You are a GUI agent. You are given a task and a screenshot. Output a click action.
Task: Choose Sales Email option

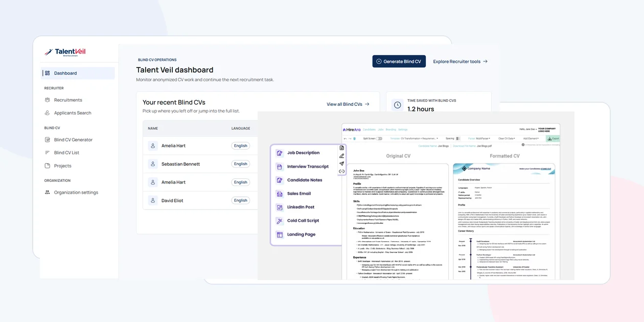pyautogui.click(x=299, y=194)
